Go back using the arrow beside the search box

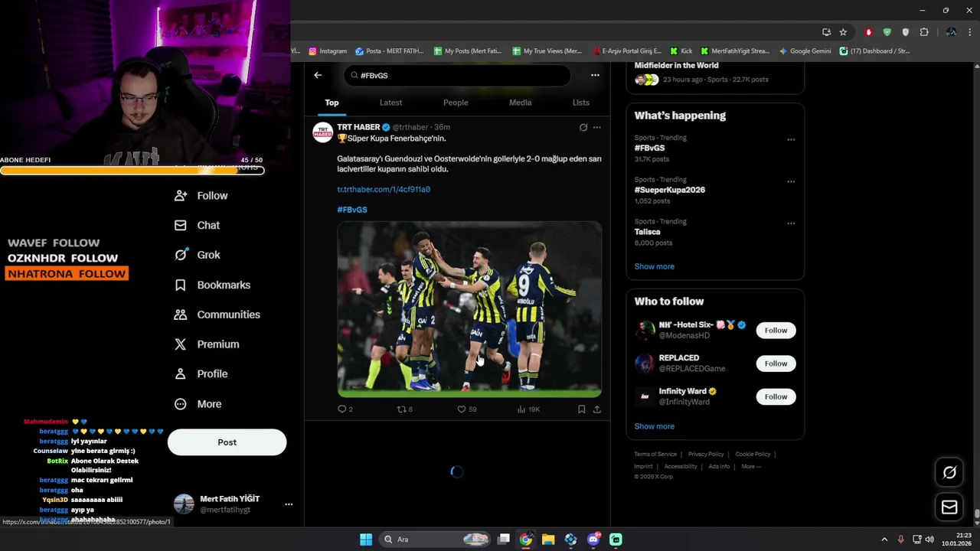coord(318,75)
